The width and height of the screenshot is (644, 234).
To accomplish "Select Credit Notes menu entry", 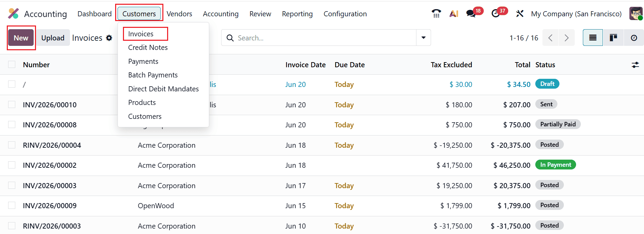I will pyautogui.click(x=148, y=48).
